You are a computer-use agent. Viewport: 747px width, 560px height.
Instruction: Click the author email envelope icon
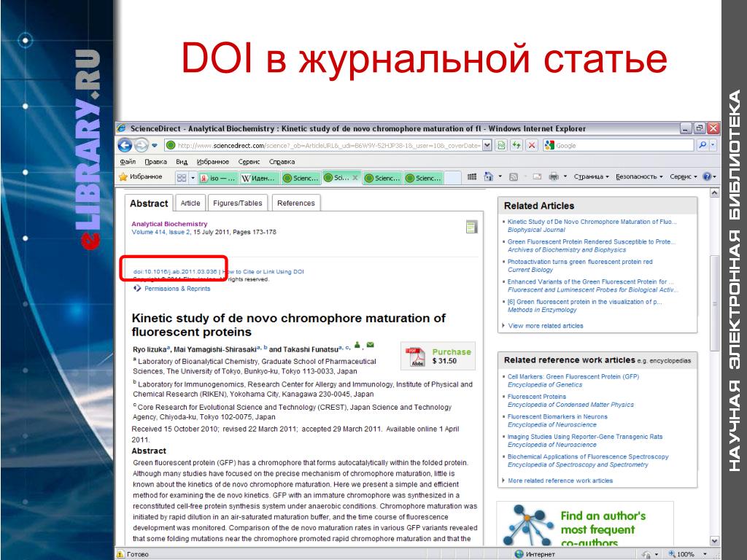click(x=370, y=345)
